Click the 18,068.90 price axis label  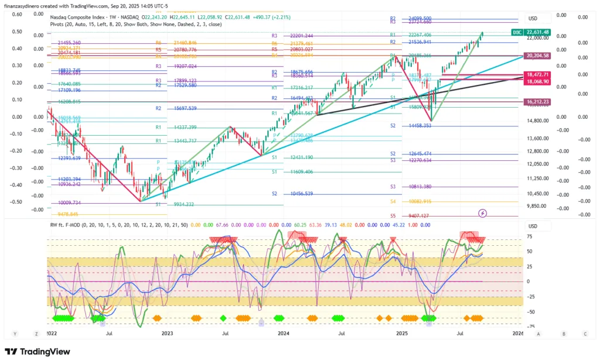coord(538,81)
